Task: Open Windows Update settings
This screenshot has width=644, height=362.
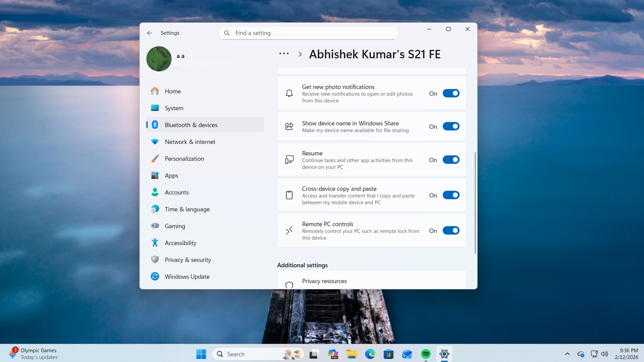Action: (x=186, y=276)
